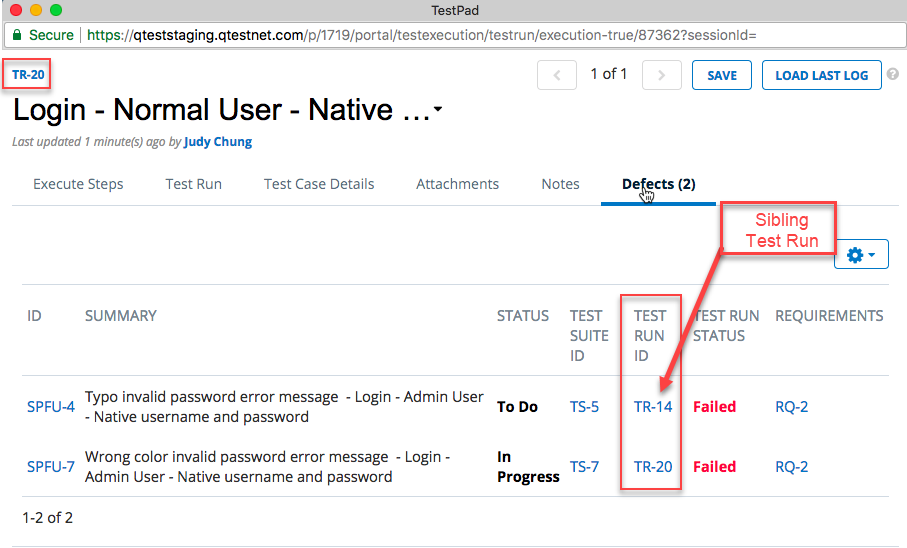Screen dimensions: 907x548
Task: Open defect SPFU-4 link
Action: click(51, 407)
